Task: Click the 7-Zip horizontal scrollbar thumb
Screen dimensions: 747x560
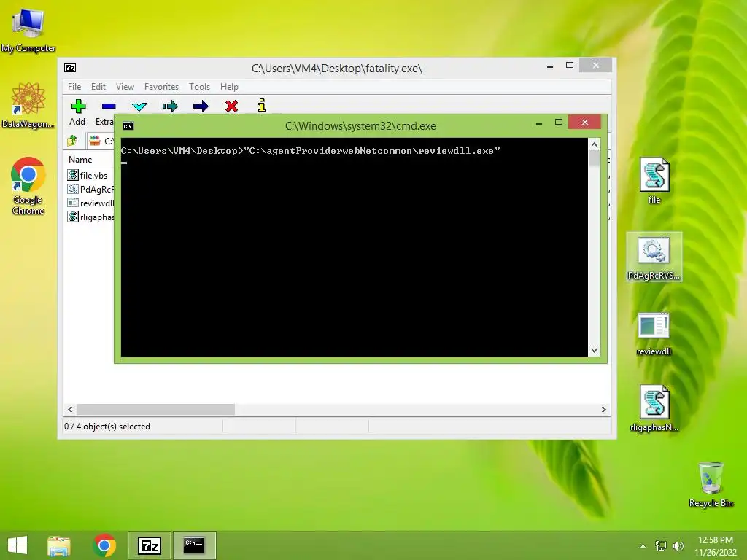Action: tap(156, 410)
